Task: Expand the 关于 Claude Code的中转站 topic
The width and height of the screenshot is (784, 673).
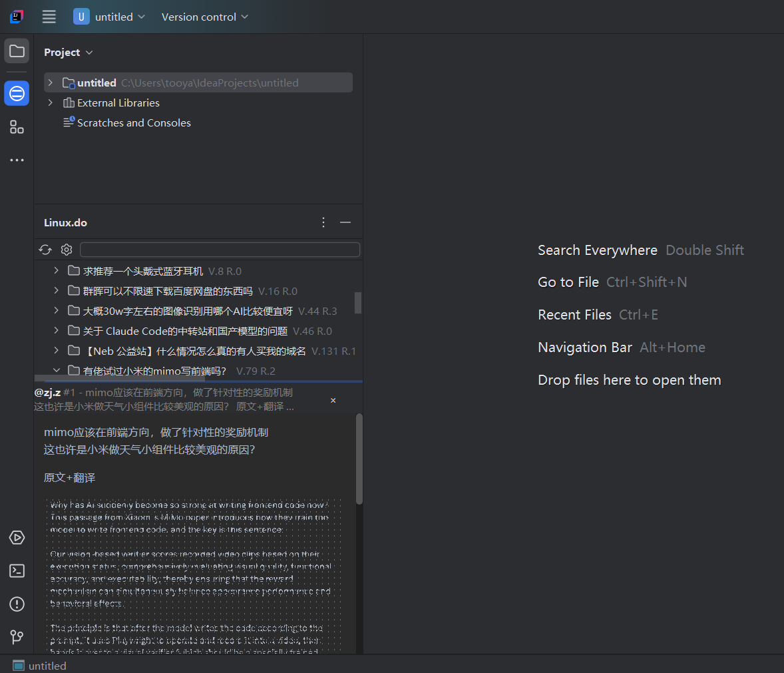Action: [56, 330]
